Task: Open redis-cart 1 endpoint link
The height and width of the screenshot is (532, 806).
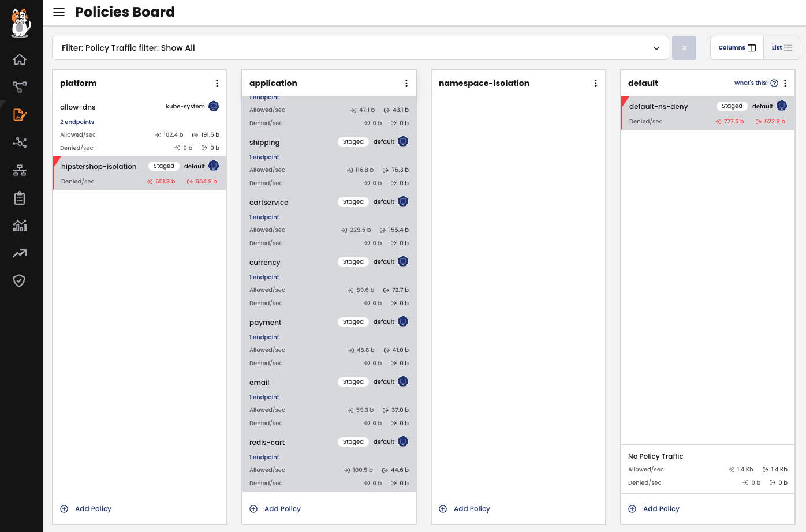Action: point(264,458)
